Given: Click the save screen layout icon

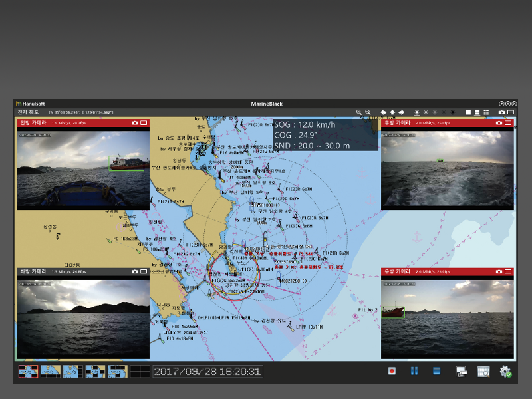Looking at the screenshot, I should point(462,371).
